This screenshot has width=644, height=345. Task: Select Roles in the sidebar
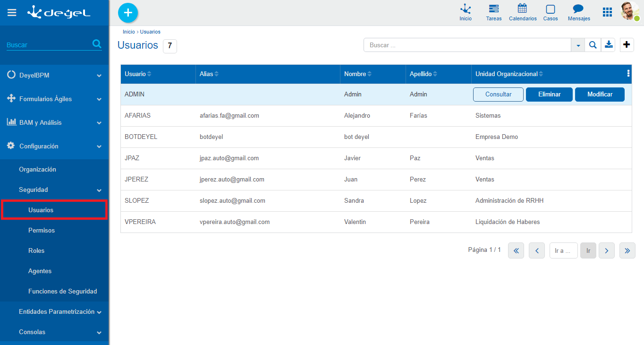36,250
